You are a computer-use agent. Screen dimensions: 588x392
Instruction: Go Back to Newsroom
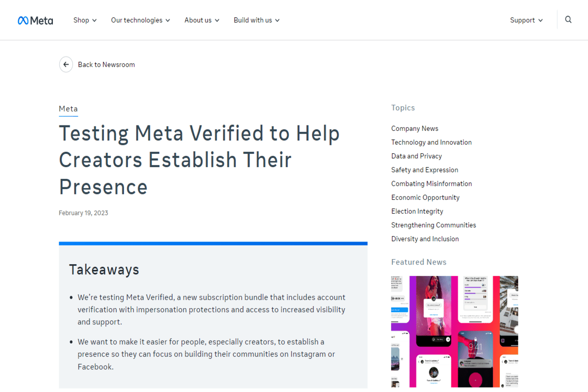point(106,65)
